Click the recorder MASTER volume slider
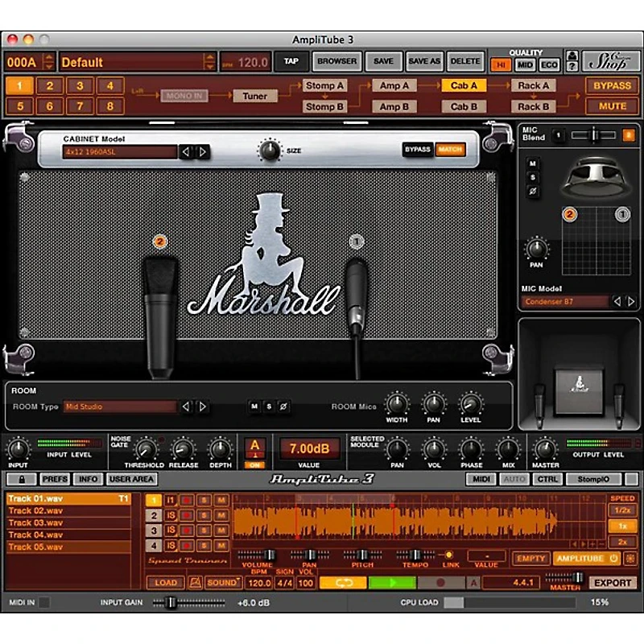 [x=565, y=577]
